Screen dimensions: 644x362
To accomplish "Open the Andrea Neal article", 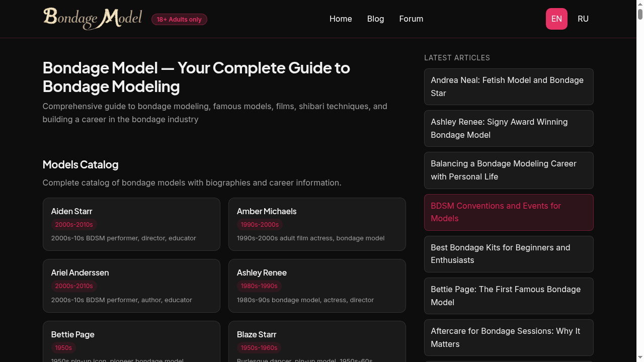I will click(x=508, y=86).
